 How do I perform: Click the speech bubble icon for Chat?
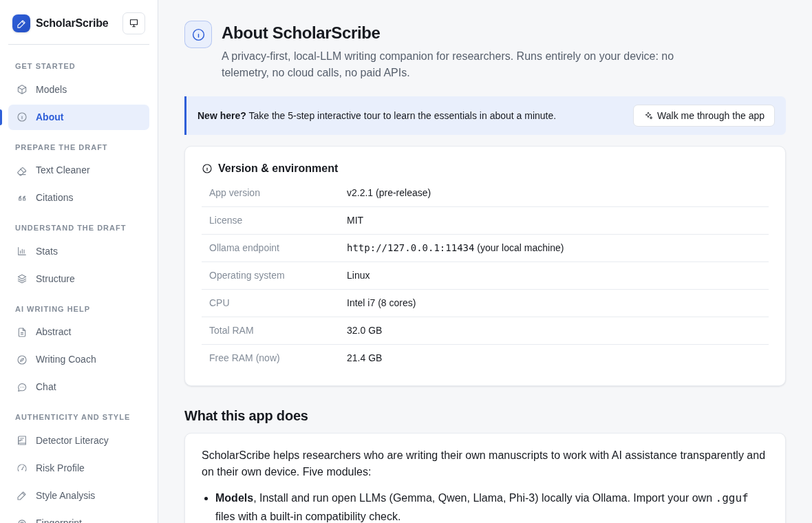point(22,387)
